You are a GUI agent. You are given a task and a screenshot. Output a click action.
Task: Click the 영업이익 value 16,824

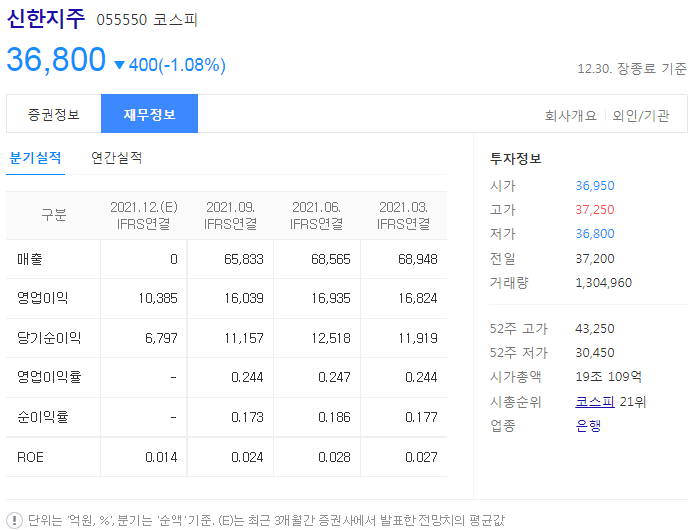417,298
